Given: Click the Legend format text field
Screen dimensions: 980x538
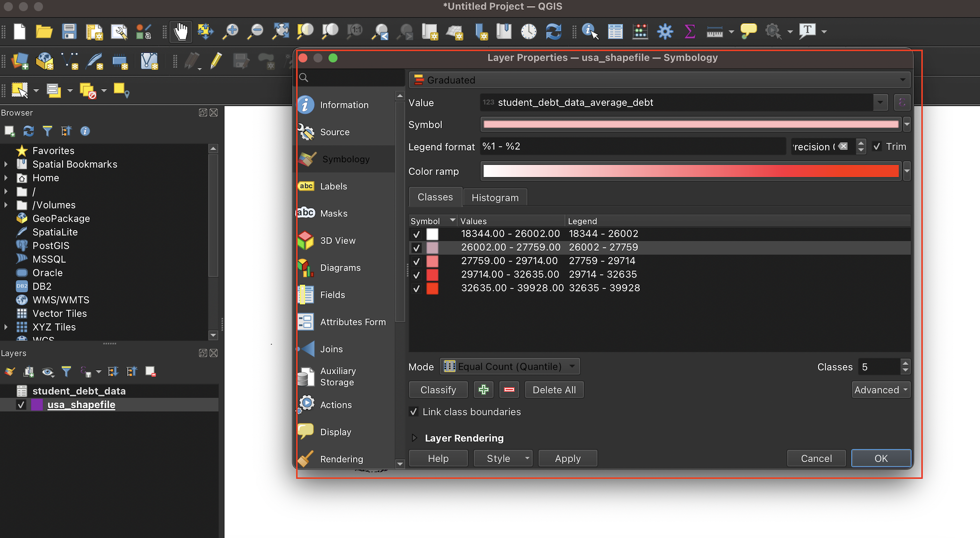Looking at the screenshot, I should (x=633, y=146).
